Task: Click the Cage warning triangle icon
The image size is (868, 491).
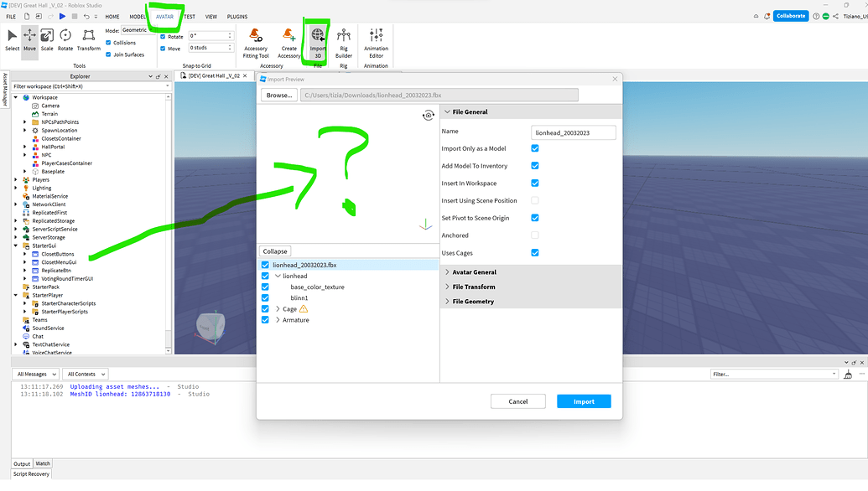Action: tap(304, 309)
